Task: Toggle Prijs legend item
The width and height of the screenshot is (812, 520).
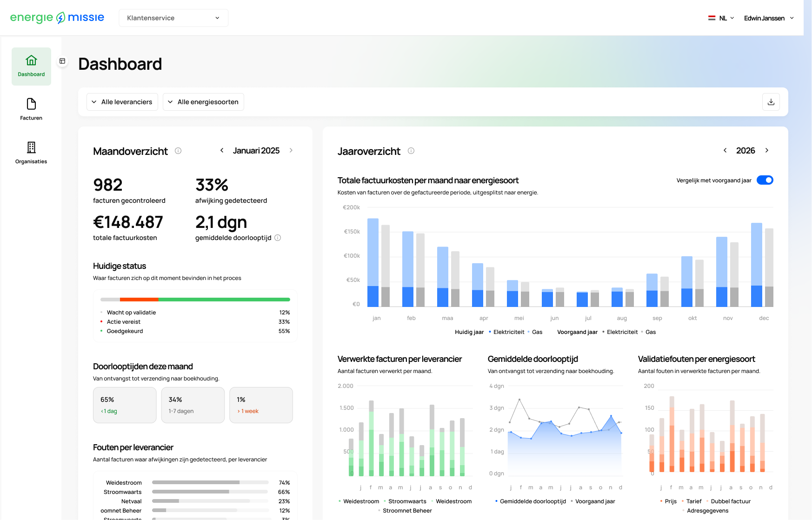Action: [668, 501]
